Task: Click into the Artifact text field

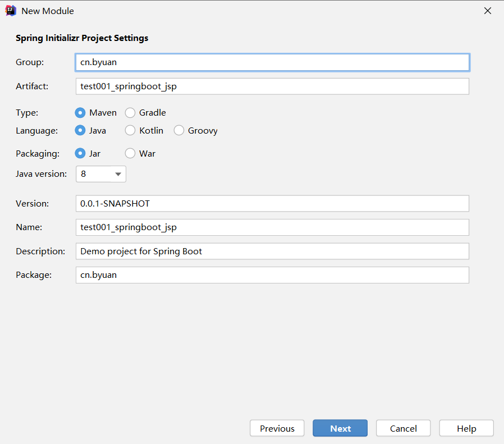Action: [x=273, y=86]
